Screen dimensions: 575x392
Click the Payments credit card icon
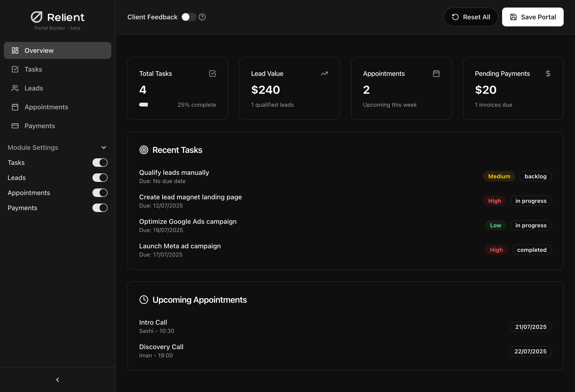click(x=15, y=126)
